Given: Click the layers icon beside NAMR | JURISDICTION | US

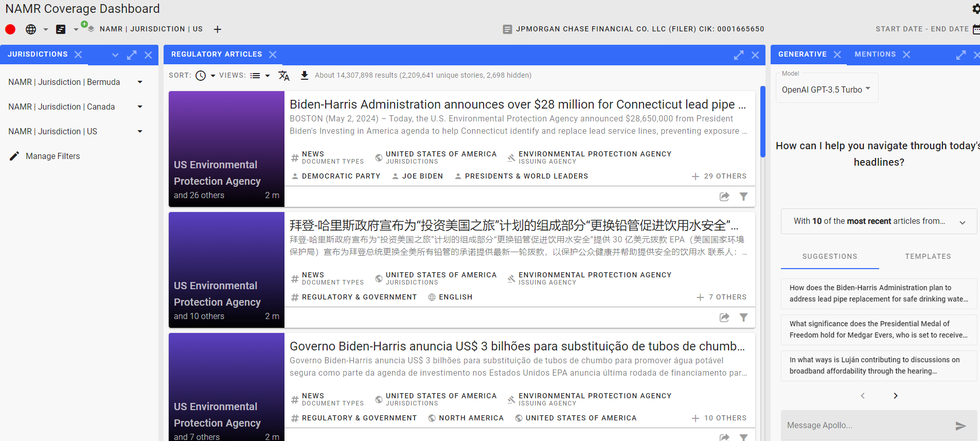Looking at the screenshot, I should click(x=91, y=29).
